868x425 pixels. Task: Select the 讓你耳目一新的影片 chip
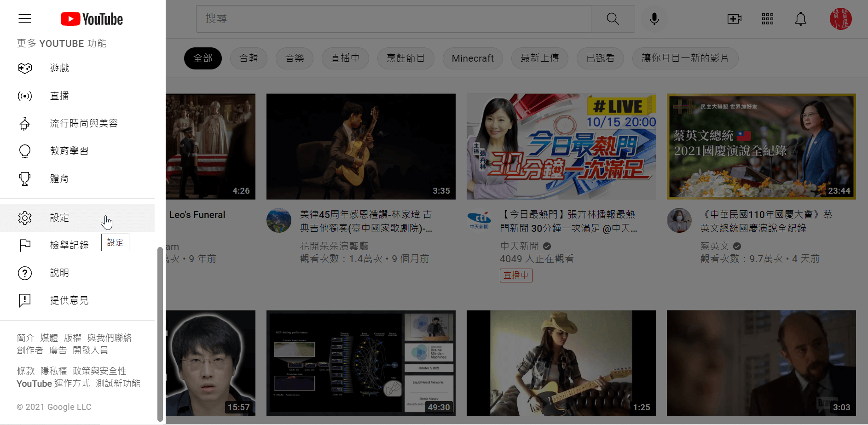[x=685, y=58]
